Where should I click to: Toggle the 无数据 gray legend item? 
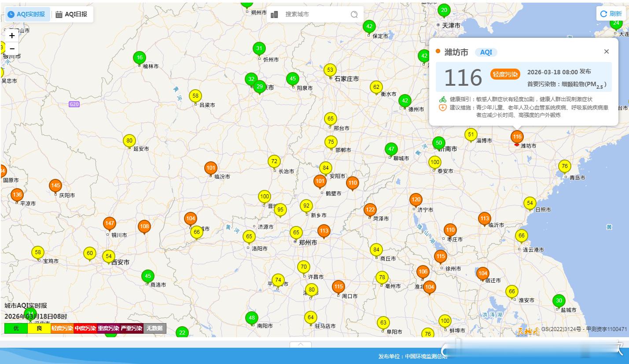(154, 328)
